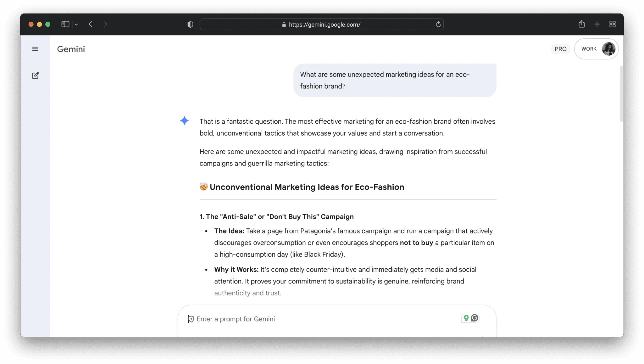
Task: Click the green lightbulb suggestion icon
Action: click(x=466, y=318)
